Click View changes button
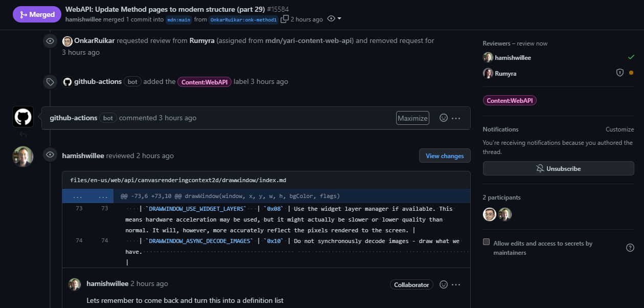This screenshot has width=644, height=308. [x=445, y=156]
